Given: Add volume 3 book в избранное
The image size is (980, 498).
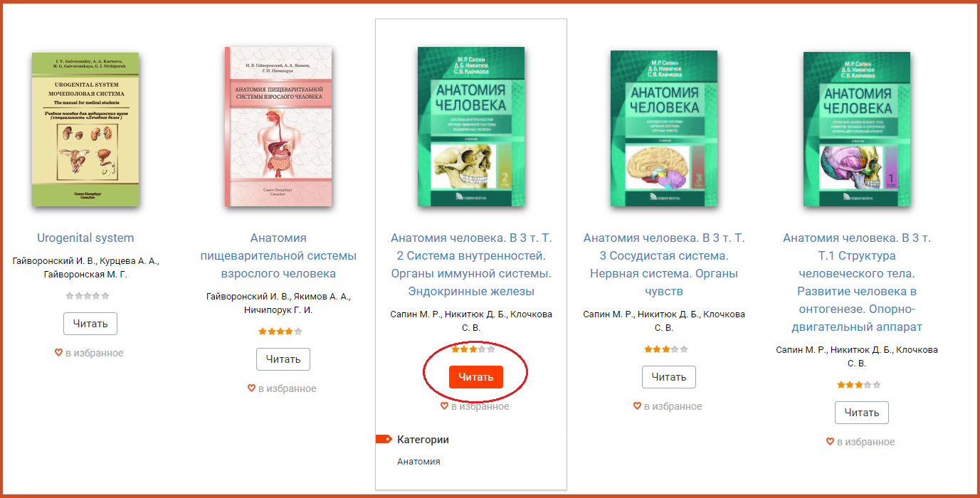Looking at the screenshot, I should pos(668,406).
